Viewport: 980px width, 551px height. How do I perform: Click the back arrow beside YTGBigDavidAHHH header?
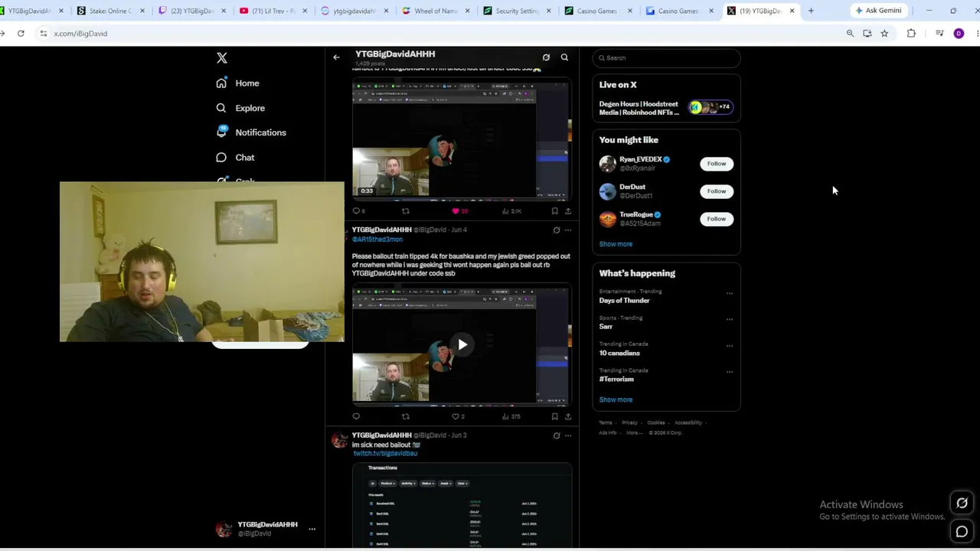pyautogui.click(x=336, y=57)
